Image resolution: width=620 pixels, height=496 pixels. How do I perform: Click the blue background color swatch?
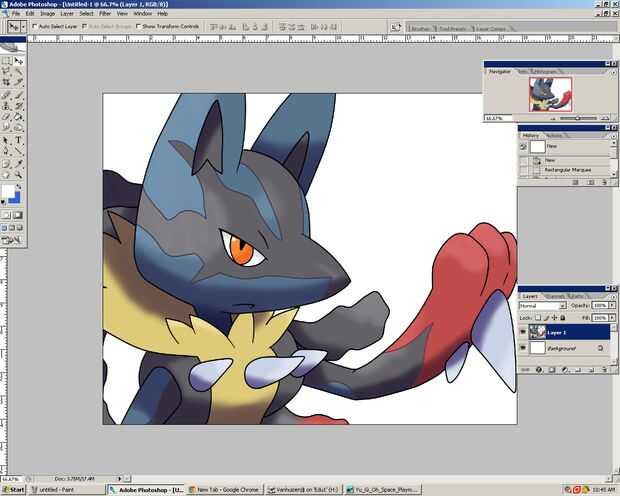click(x=17, y=199)
